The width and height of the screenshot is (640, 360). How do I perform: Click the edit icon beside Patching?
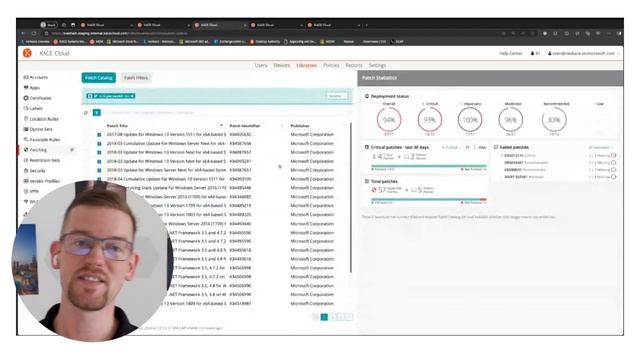(x=72, y=150)
